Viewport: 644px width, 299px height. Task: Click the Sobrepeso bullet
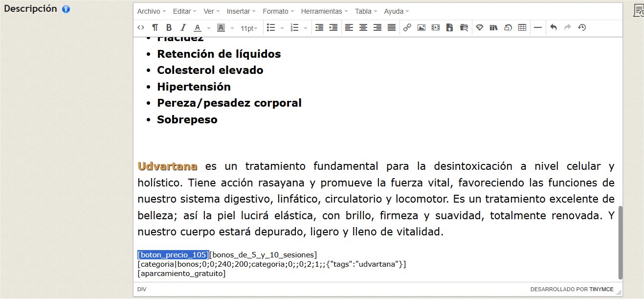tap(187, 120)
